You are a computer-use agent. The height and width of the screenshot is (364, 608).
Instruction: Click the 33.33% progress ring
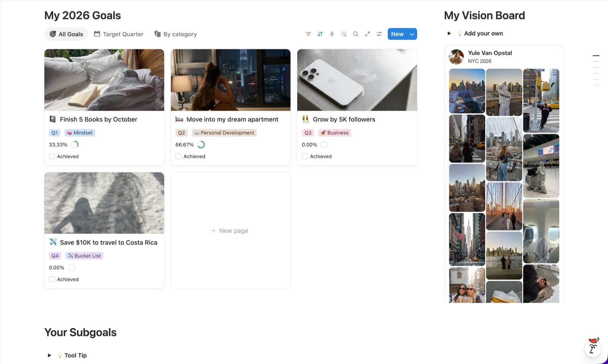(x=75, y=145)
